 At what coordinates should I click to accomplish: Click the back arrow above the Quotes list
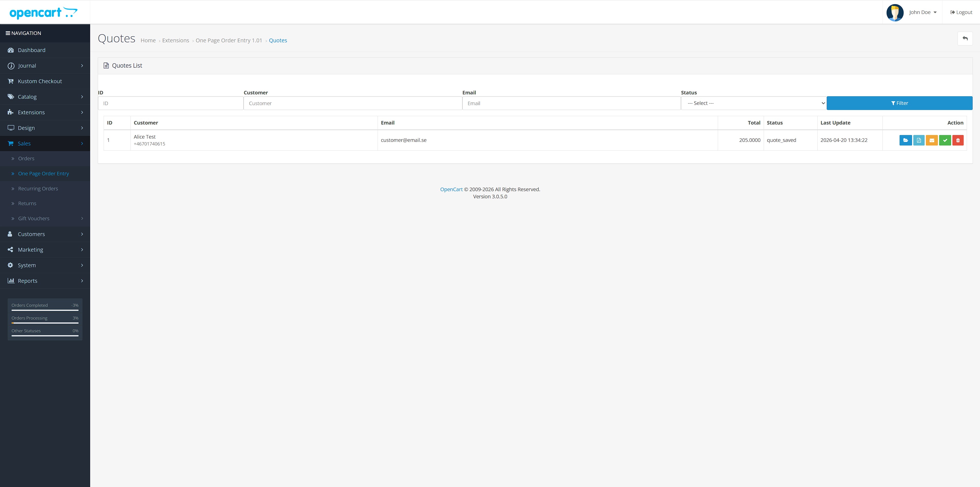pyautogui.click(x=965, y=38)
